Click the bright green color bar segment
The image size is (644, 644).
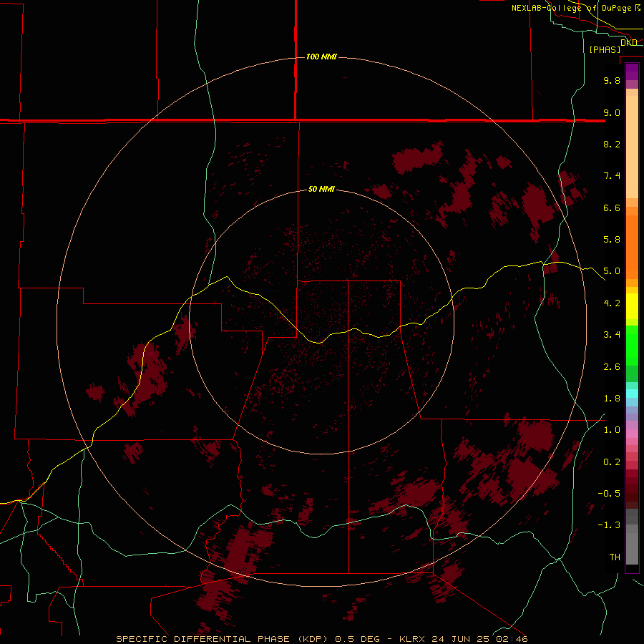click(632, 345)
